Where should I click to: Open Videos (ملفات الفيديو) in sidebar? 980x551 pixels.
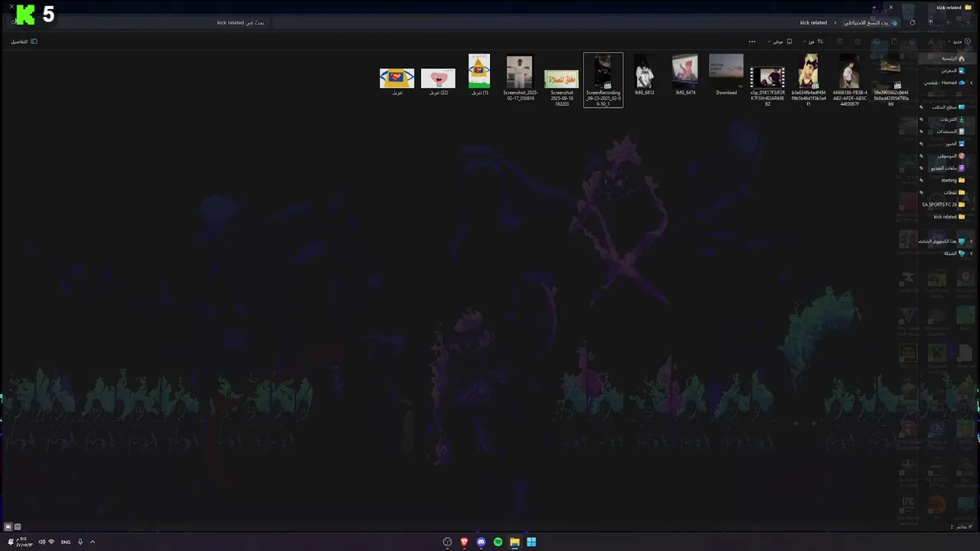948,168
